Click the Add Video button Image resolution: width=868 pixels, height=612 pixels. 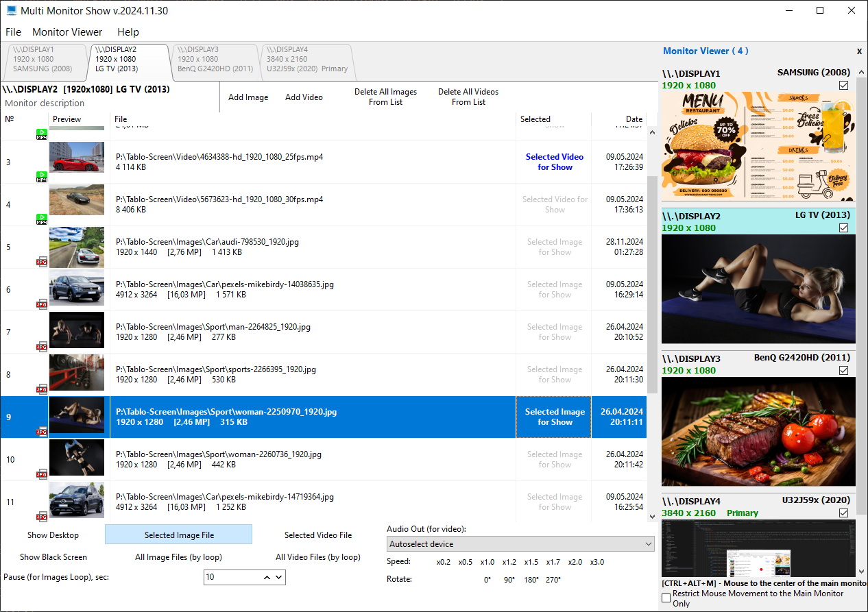click(x=304, y=97)
